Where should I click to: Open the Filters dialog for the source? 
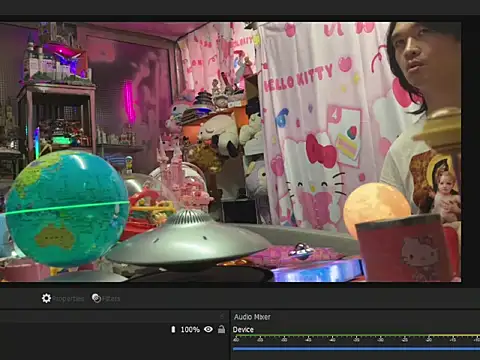click(x=106, y=298)
